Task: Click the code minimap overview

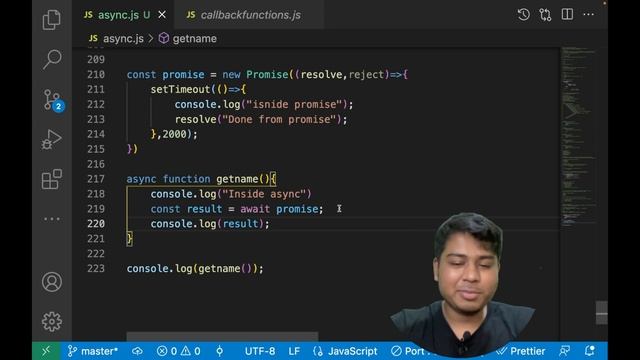Action: pos(578,137)
